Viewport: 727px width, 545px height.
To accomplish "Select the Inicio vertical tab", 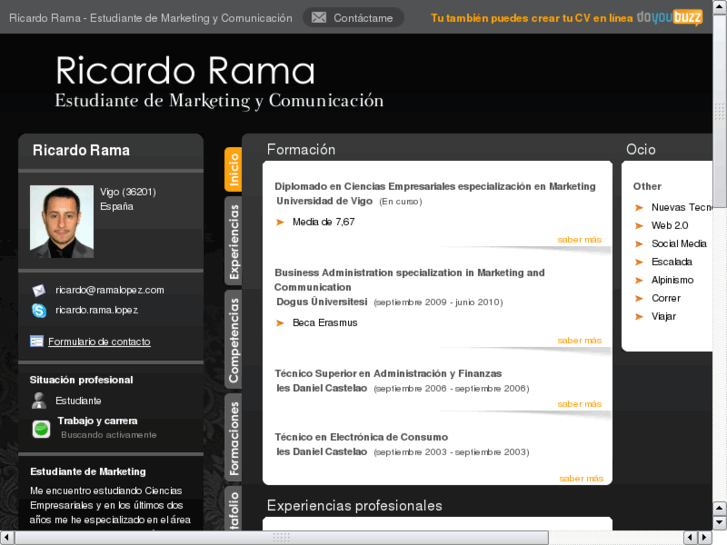I will tap(233, 169).
